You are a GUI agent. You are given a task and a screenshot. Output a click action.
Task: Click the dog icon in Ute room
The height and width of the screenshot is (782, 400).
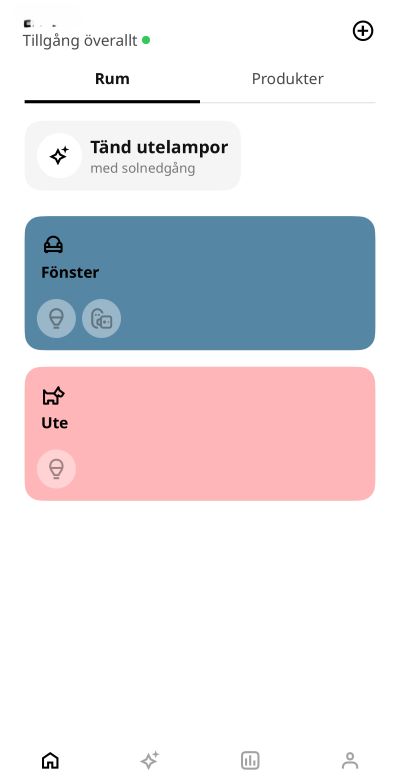[x=53, y=395]
